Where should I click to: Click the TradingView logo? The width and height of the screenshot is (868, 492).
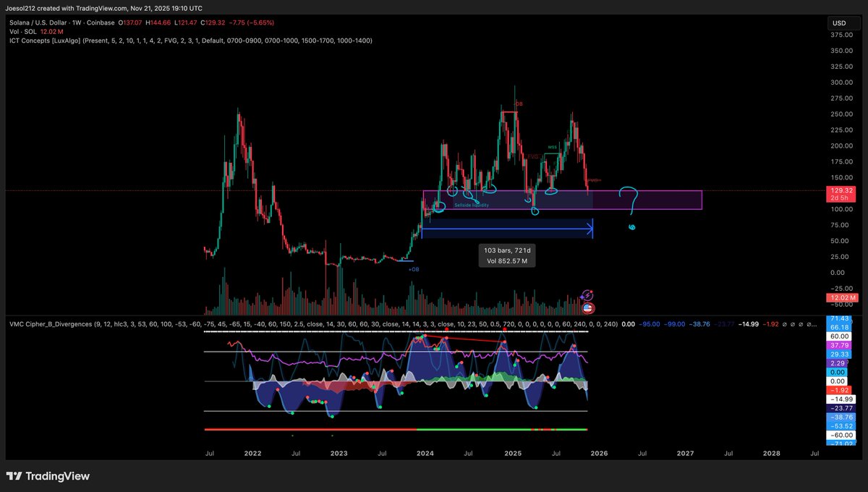click(48, 476)
